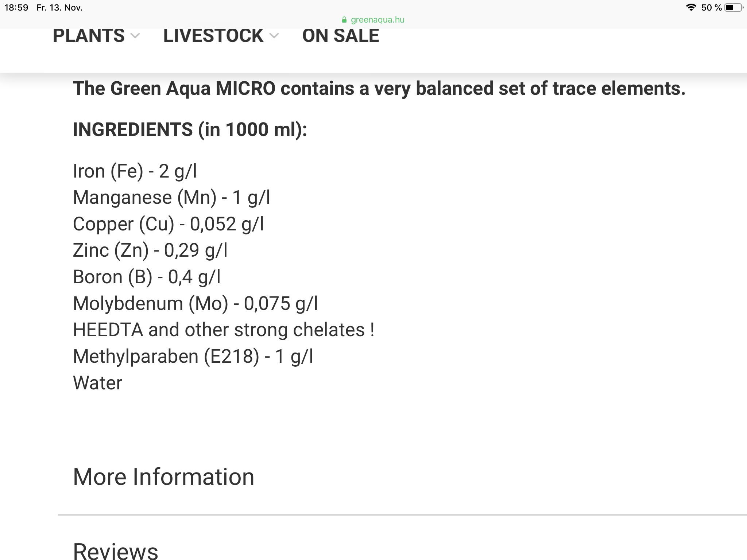Tap the 18:59 clock in status bar
The image size is (747, 560).
(x=16, y=8)
